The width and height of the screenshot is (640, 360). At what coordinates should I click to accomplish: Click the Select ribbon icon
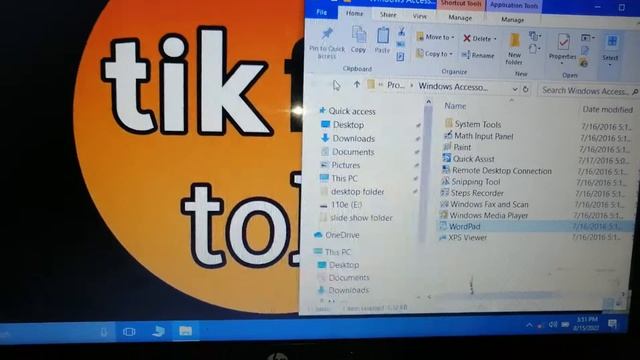pyautogui.click(x=611, y=42)
